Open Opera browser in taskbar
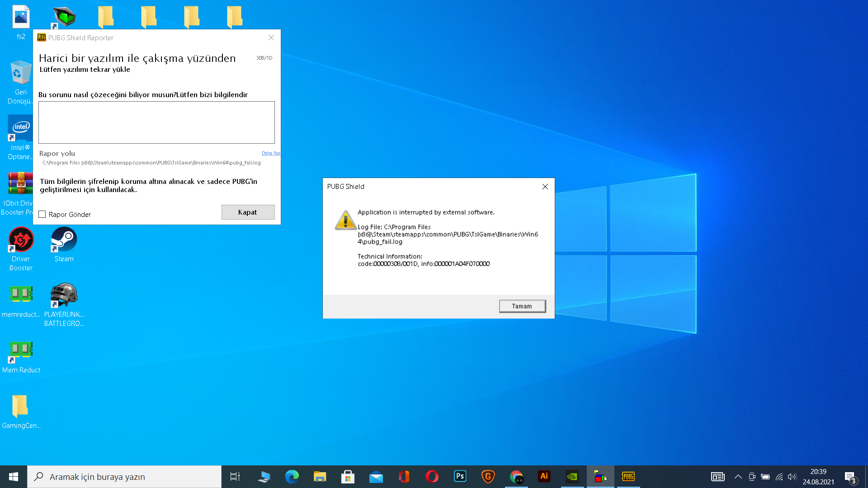Viewport: 868px width, 488px height. point(432,476)
